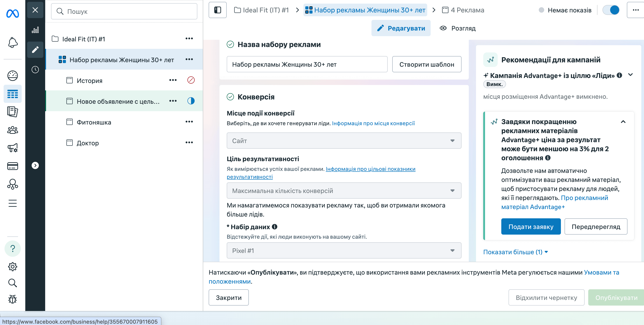Click the help question mark icon

click(12, 248)
